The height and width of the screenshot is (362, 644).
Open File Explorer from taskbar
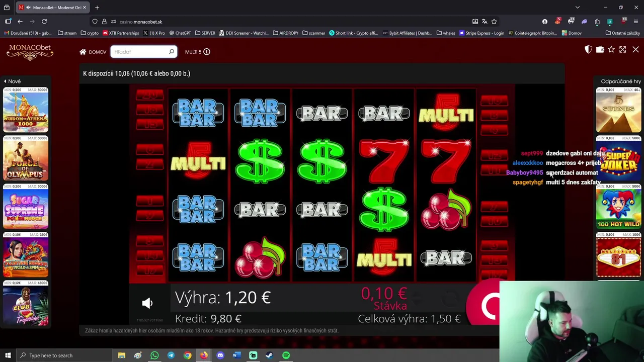(121, 355)
